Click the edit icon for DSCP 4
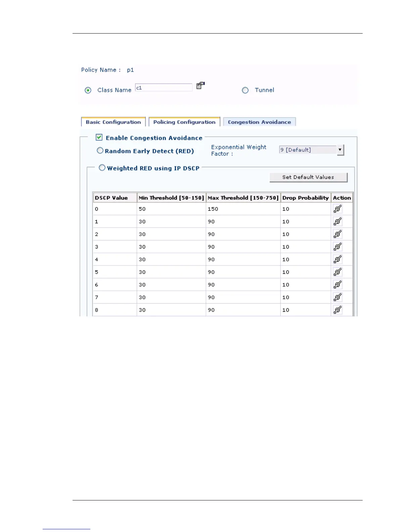Image resolution: width=411 pixels, height=532 pixels. tap(338, 259)
